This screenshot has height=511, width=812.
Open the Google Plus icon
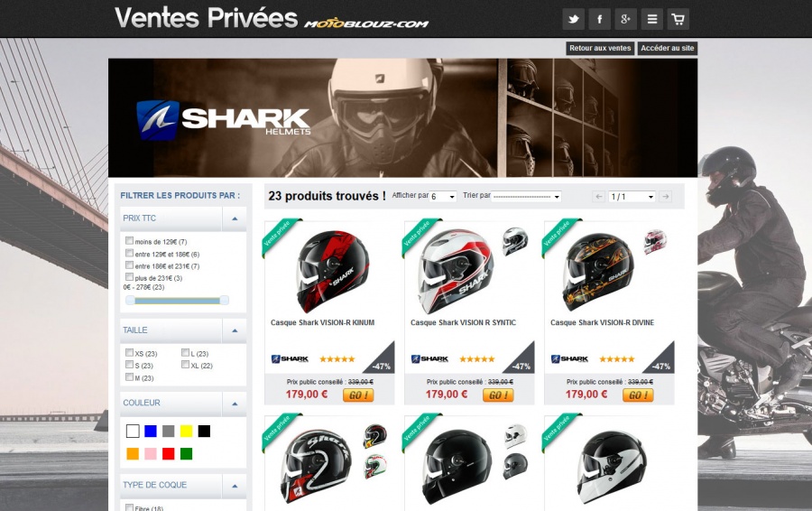click(x=625, y=19)
